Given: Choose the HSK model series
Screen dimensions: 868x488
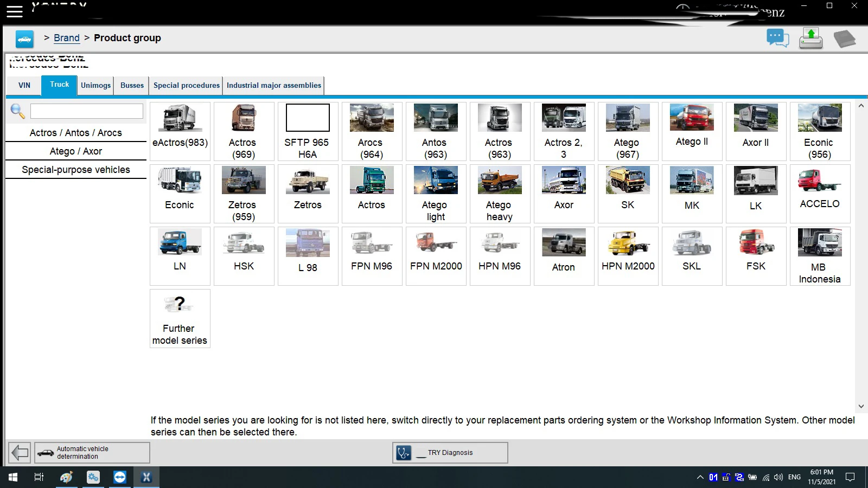Looking at the screenshot, I should click(x=244, y=256).
